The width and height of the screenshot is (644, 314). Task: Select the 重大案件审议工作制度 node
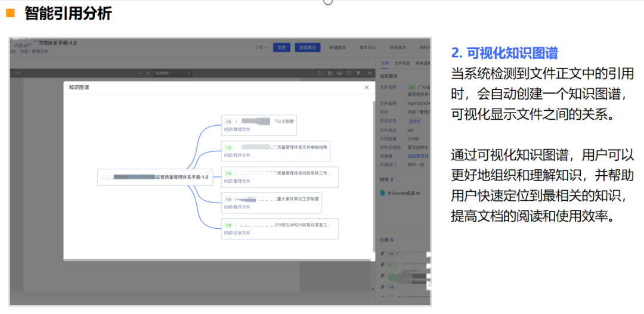[x=271, y=203]
